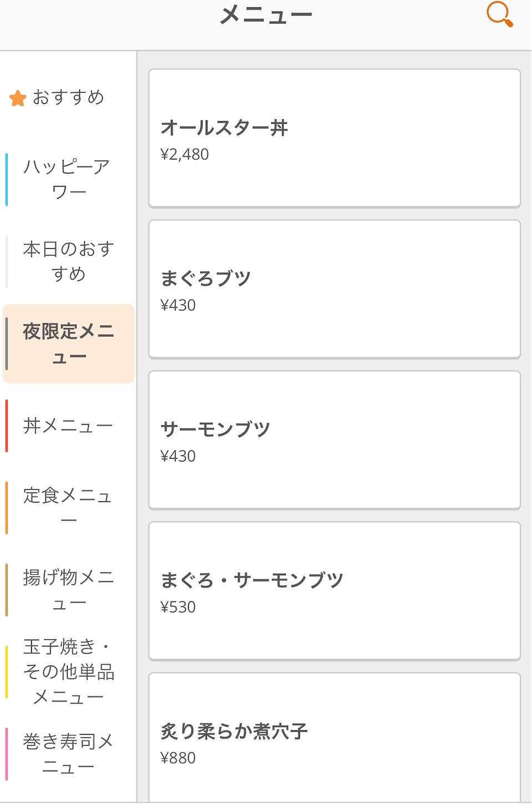Tap the orange star beside おすすめ
This screenshot has height=804, width=532.
18,98
